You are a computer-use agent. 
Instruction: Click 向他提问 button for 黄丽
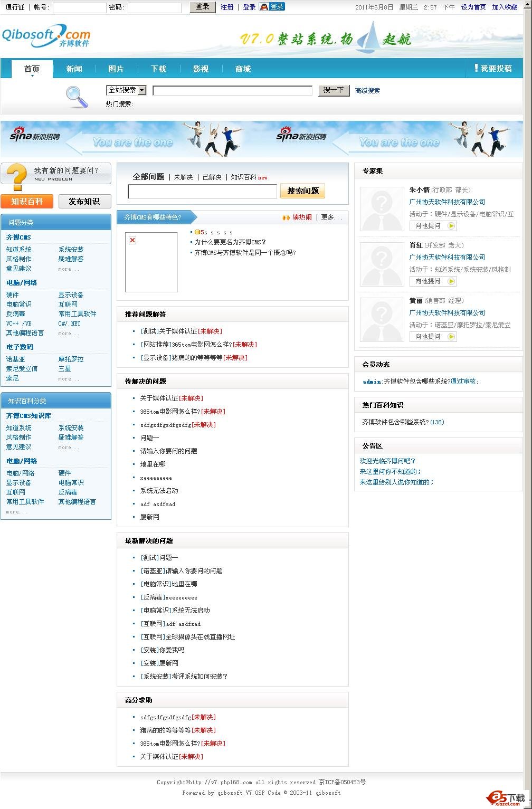click(433, 337)
